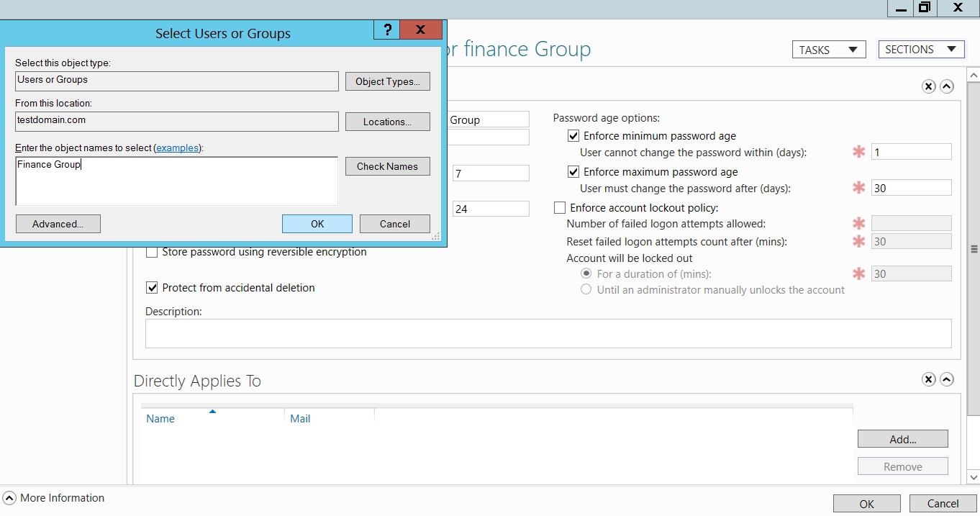Image resolution: width=980 pixels, height=516 pixels.
Task: Remove the Directly Applies To section
Action: pos(929,379)
